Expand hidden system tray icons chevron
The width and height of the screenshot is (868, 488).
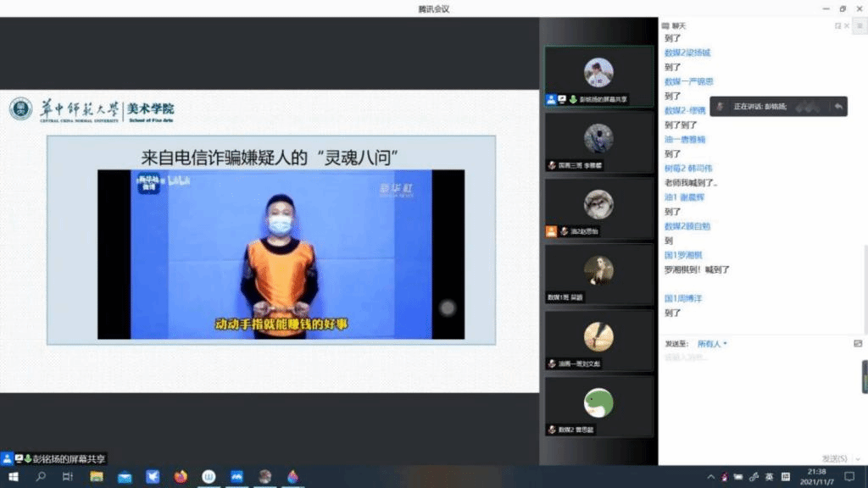711,477
